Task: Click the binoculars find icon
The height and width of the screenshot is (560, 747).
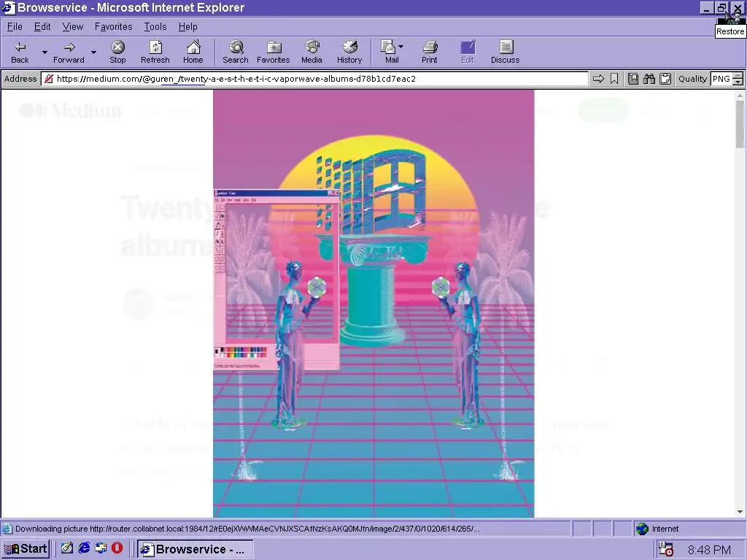Action: pyautogui.click(x=649, y=79)
